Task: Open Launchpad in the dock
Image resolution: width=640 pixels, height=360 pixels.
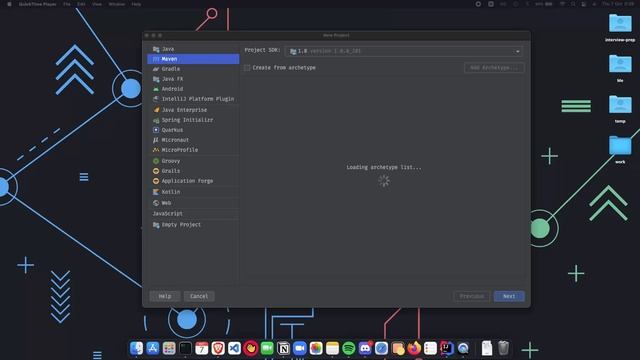Action: click(x=169, y=348)
